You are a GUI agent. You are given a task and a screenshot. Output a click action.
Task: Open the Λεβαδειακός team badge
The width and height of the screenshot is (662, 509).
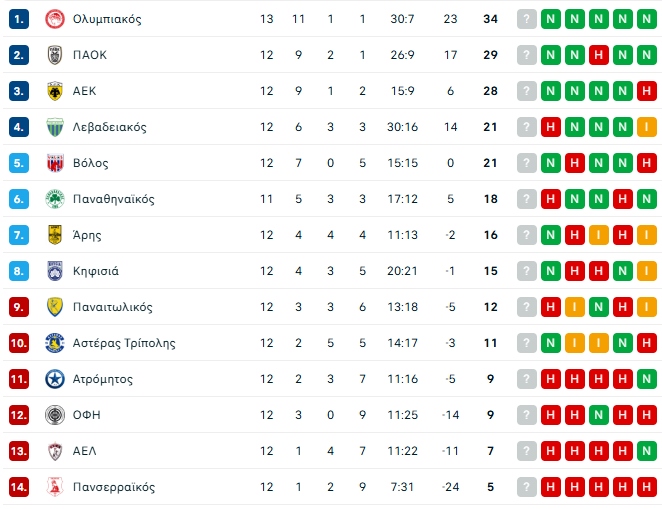55,127
